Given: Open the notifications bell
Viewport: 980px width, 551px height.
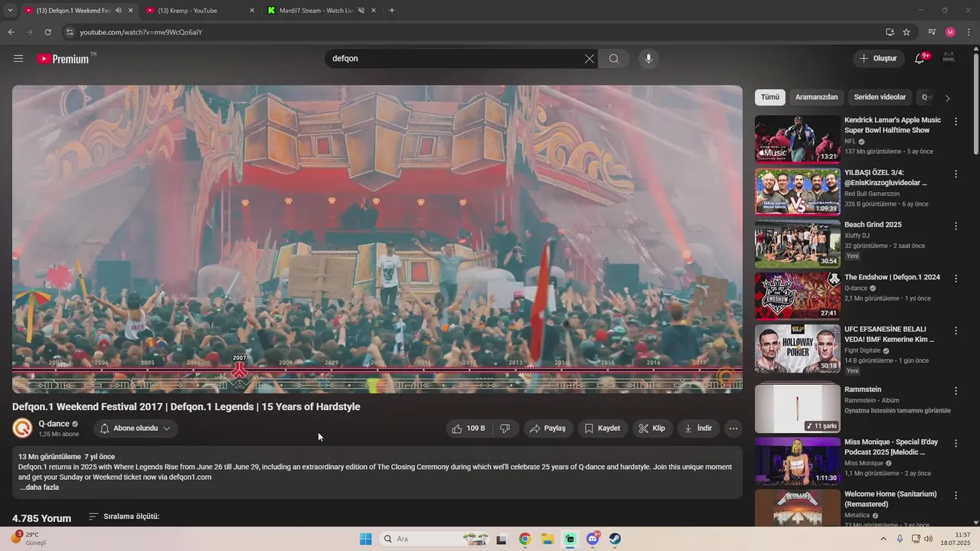Looking at the screenshot, I should coord(920,59).
